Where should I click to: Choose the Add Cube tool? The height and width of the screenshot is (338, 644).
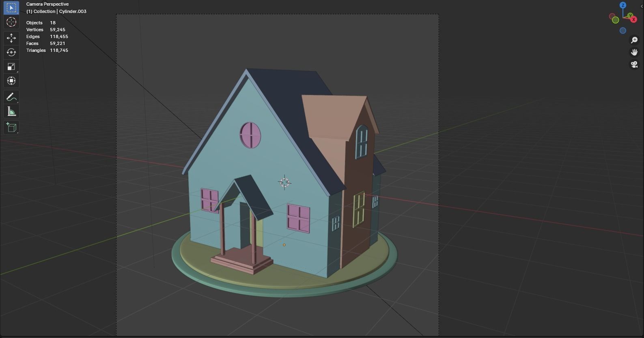(11, 128)
